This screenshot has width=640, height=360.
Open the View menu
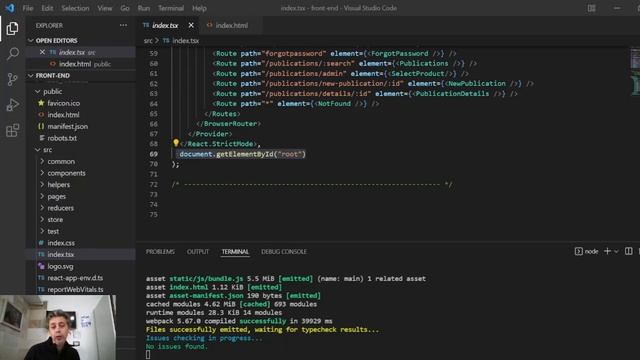point(104,8)
